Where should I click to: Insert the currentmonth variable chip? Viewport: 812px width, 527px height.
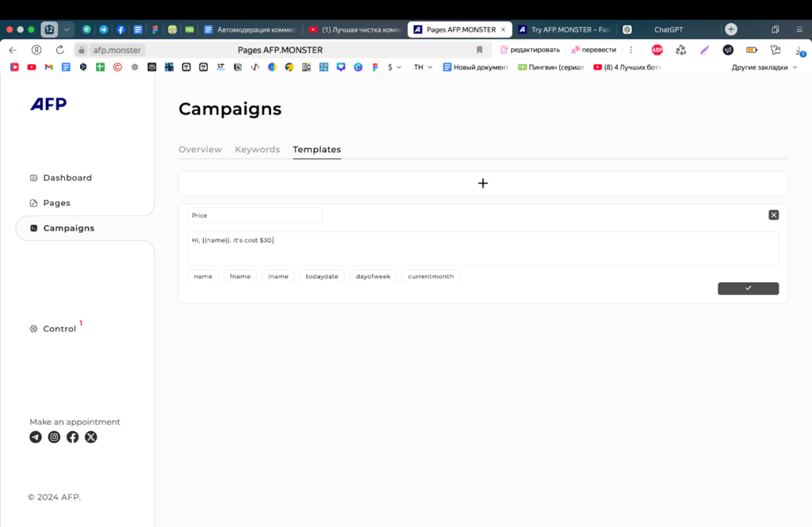click(431, 277)
